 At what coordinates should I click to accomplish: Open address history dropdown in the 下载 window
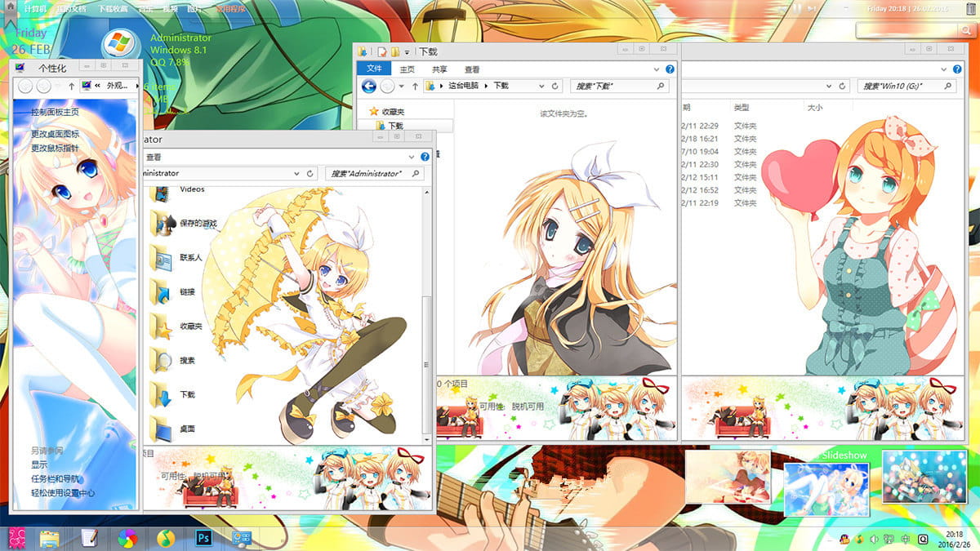pyautogui.click(x=541, y=86)
